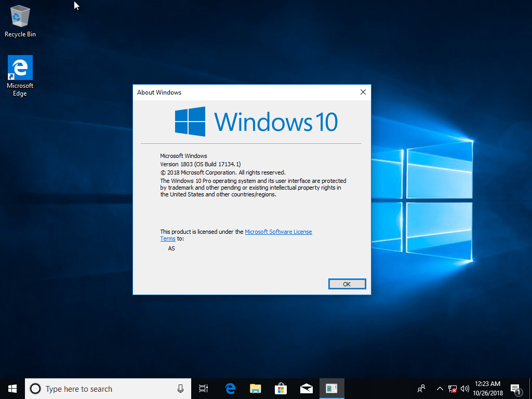Click the winver taskbar button
Viewport: 532px width, 399px height.
pos(332,389)
